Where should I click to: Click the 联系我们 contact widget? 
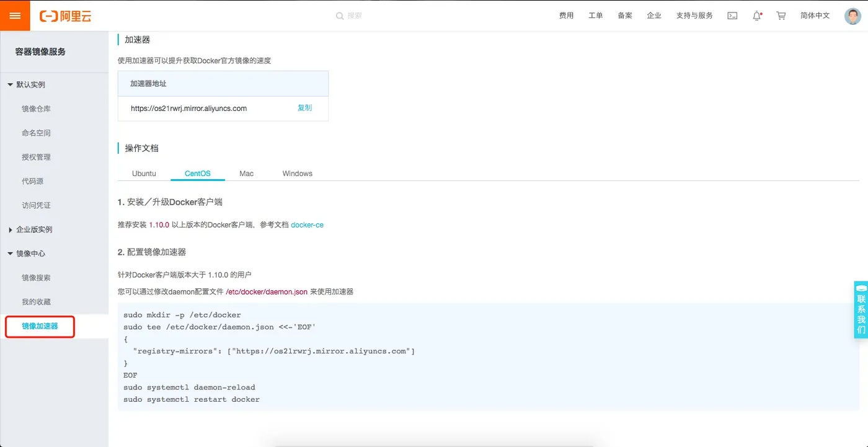(x=861, y=310)
